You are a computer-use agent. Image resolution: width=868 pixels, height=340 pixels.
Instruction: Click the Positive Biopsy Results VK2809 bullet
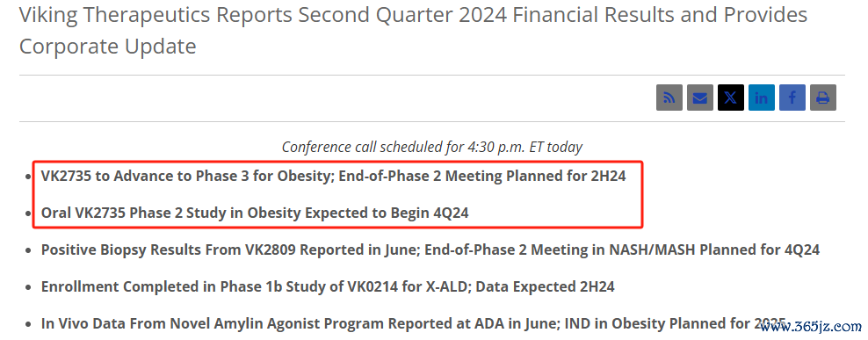(430, 250)
